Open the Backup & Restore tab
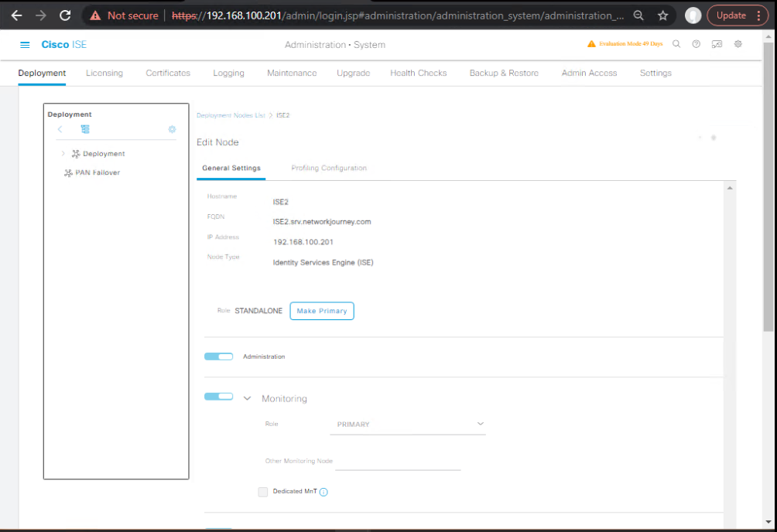The height and width of the screenshot is (532, 777). [x=504, y=73]
